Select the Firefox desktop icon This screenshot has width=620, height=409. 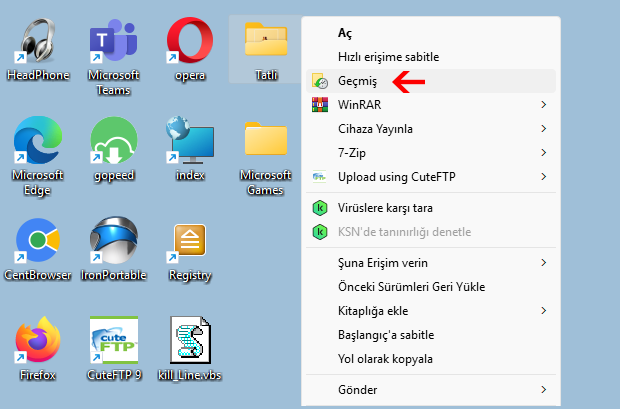click(38, 340)
